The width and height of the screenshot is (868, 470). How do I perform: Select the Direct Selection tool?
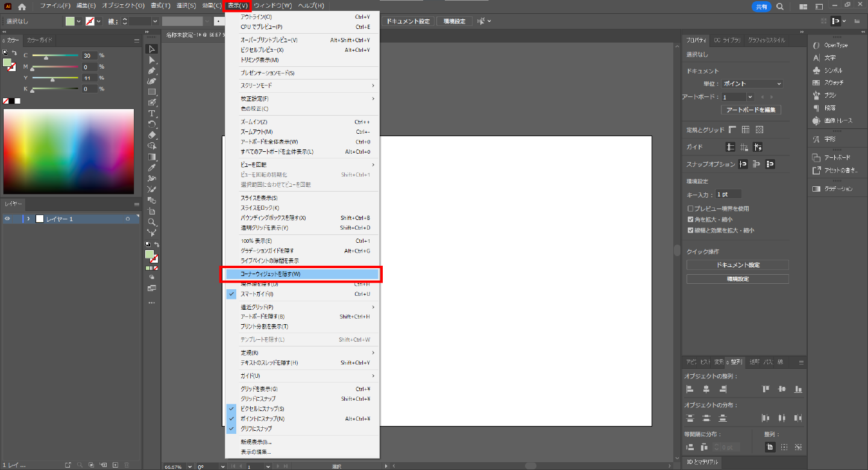point(152,60)
